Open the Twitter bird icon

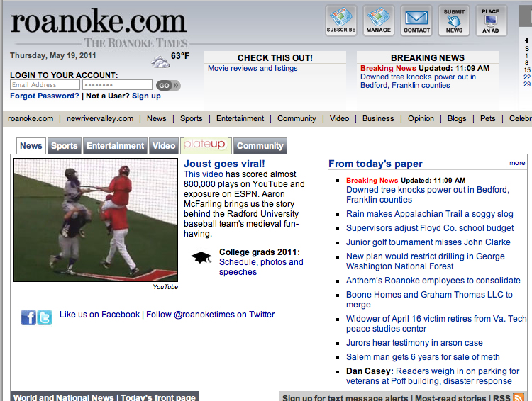coord(45,317)
